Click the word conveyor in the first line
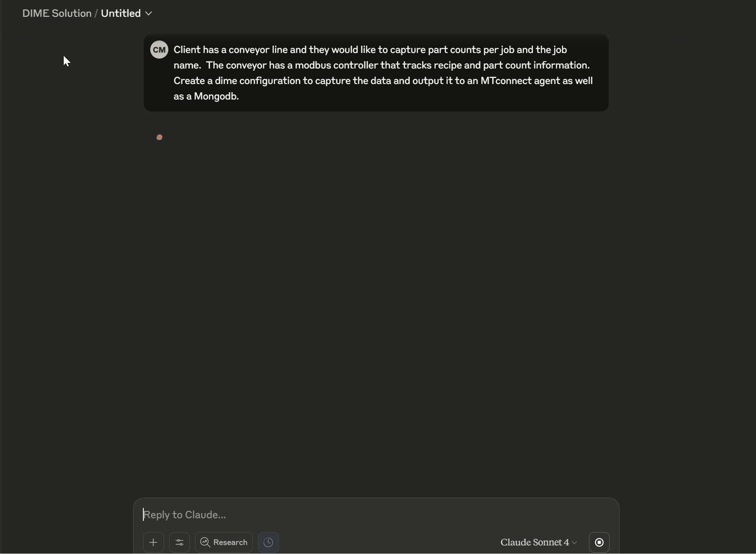Screen dimensions: 756x554 click(x=249, y=50)
